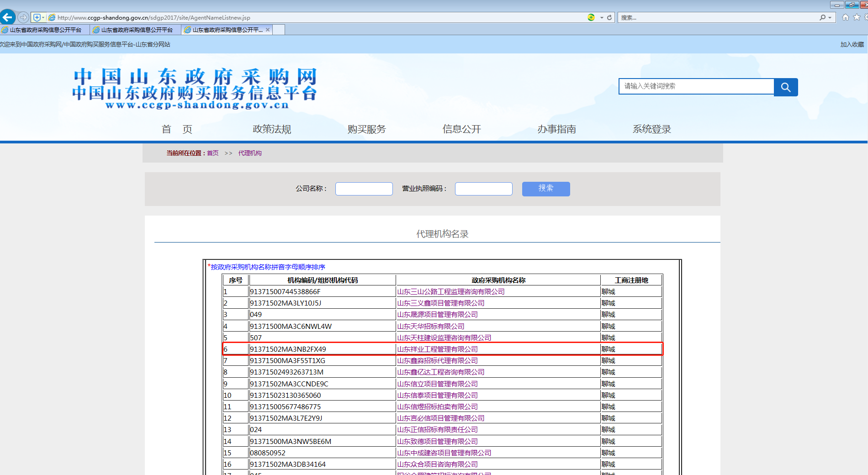The image size is (868, 475).
Task: Select code cell 913715023130365060
Action: coord(323,396)
